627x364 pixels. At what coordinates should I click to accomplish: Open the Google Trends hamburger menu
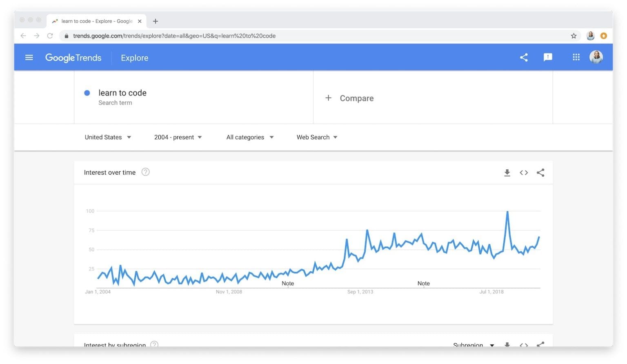pyautogui.click(x=29, y=58)
